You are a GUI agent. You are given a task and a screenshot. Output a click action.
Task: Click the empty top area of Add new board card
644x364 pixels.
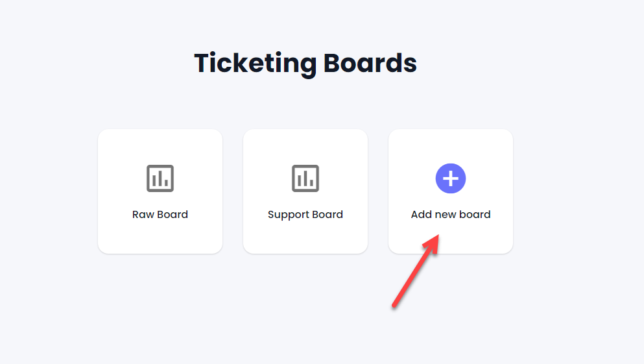pos(451,146)
